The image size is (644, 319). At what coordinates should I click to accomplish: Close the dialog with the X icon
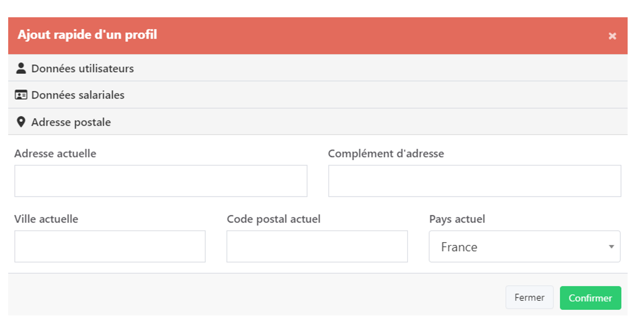[612, 36]
